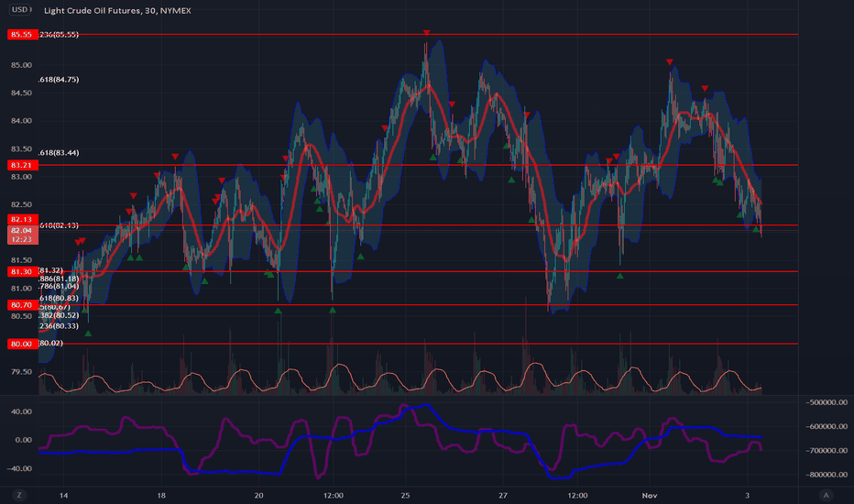Click the -600000.00 right axis value
854x504 pixels.
tap(827, 426)
